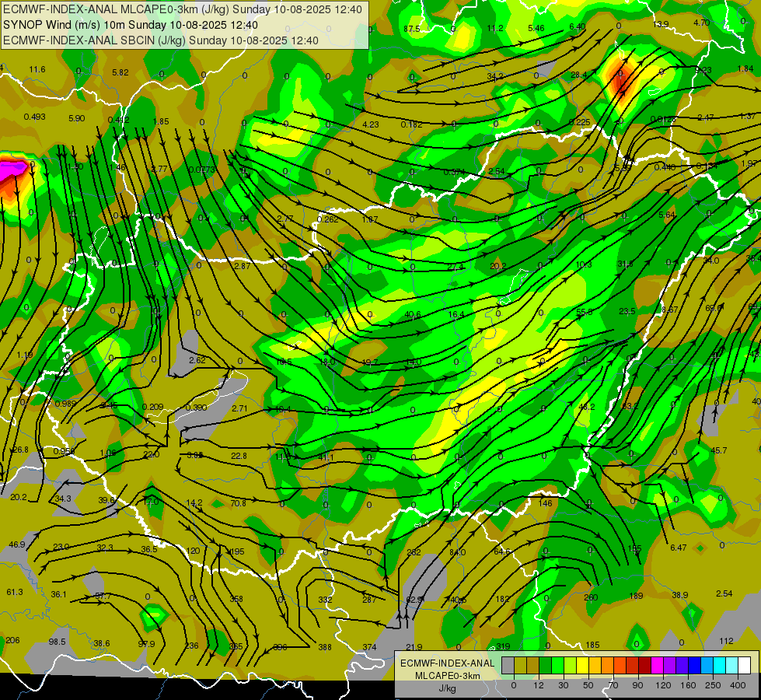Click the map value 0.493
This screenshot has height=700, width=761.
(x=34, y=117)
